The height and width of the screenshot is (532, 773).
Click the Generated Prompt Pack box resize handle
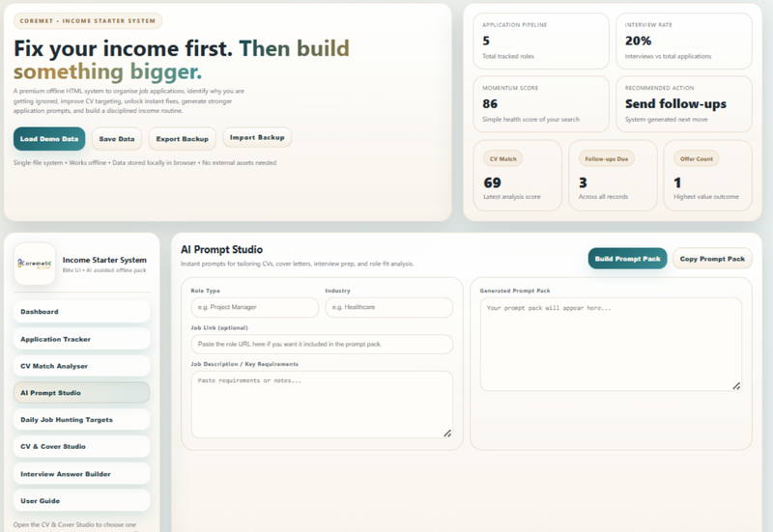tap(736, 386)
